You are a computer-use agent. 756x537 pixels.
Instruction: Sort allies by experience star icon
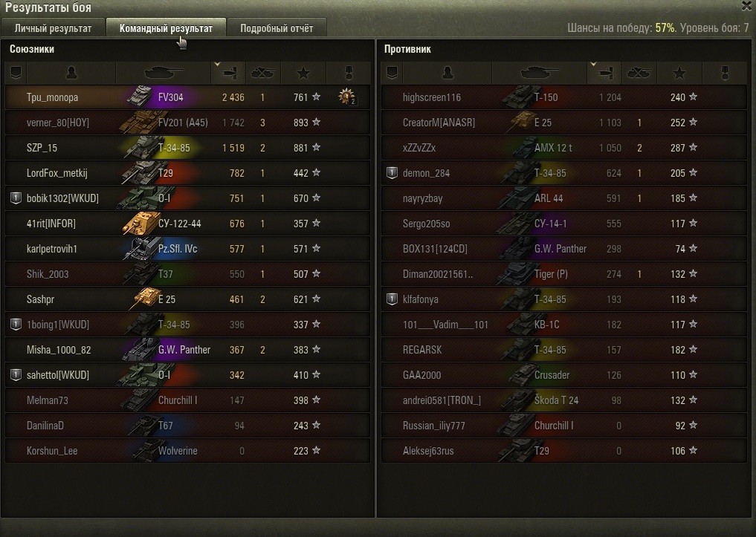tap(303, 74)
